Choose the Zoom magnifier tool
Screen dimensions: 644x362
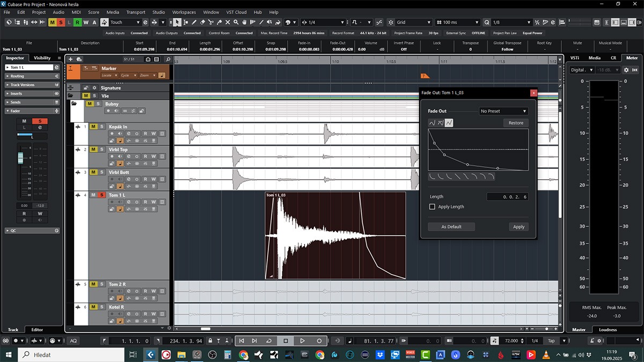point(236,22)
